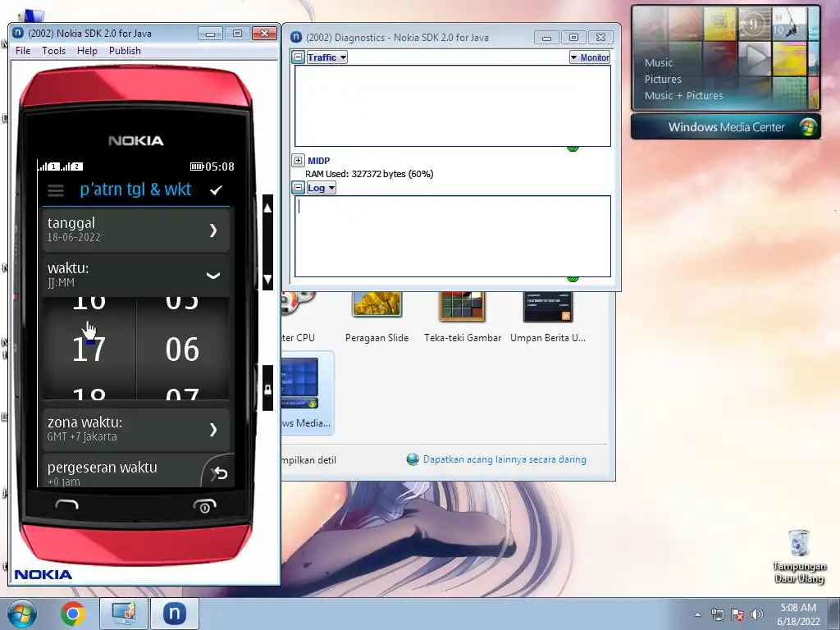The width and height of the screenshot is (840, 630).
Task: Open the File menu in Nokia SDK
Action: (23, 51)
